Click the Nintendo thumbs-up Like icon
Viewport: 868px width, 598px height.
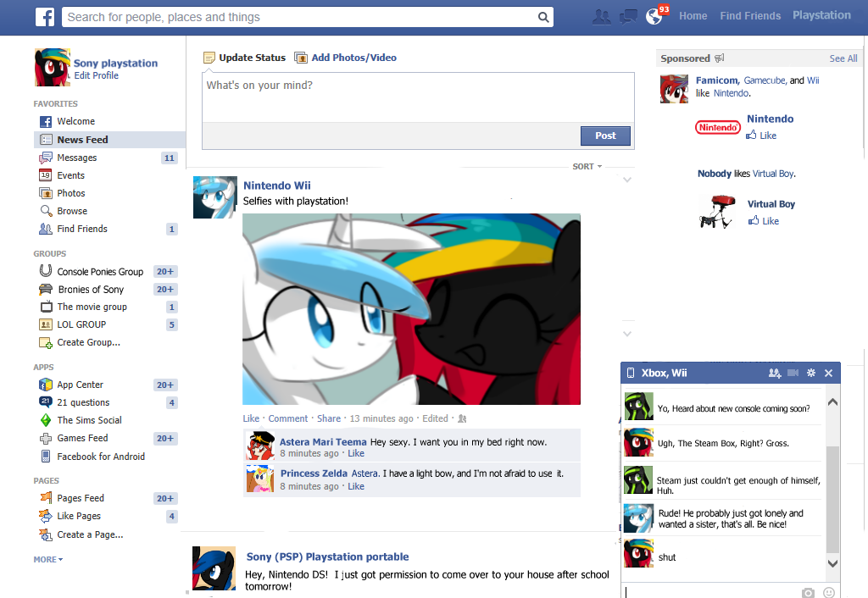click(x=751, y=135)
